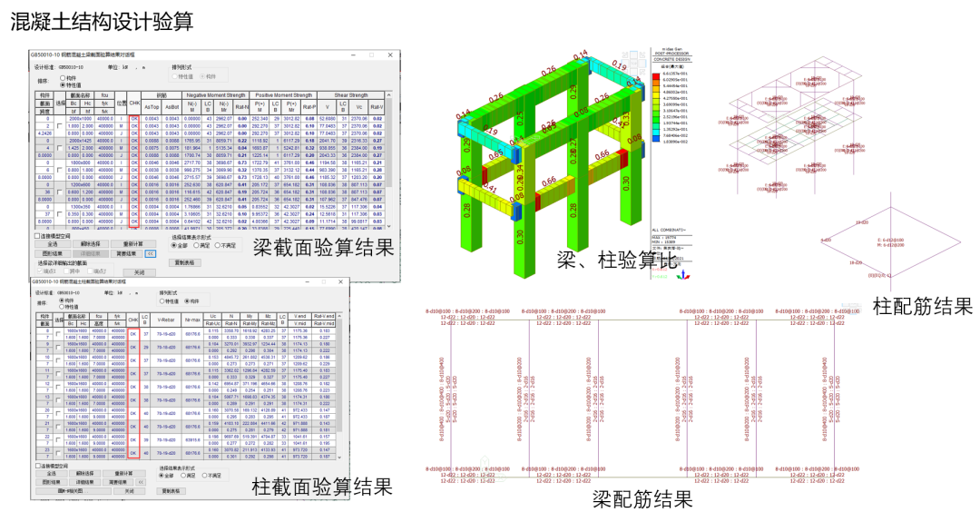Tick the checkbox for column member 9
The image size is (980, 512).
tap(59, 347)
